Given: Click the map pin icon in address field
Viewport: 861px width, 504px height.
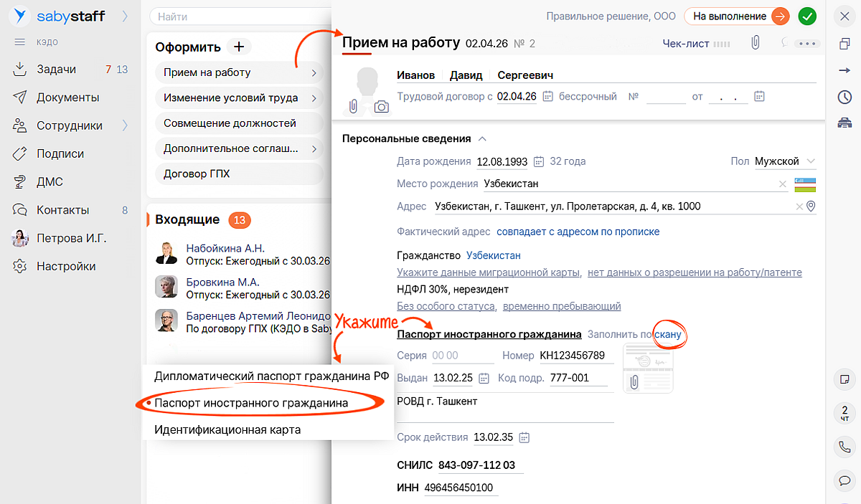Looking at the screenshot, I should (811, 206).
